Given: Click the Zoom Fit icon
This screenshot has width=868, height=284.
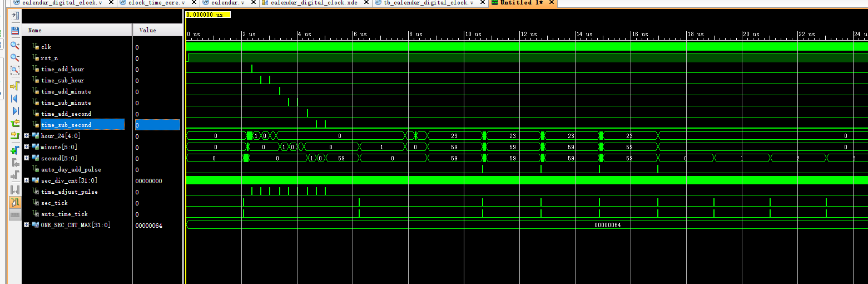Looking at the screenshot, I should coord(15,70).
